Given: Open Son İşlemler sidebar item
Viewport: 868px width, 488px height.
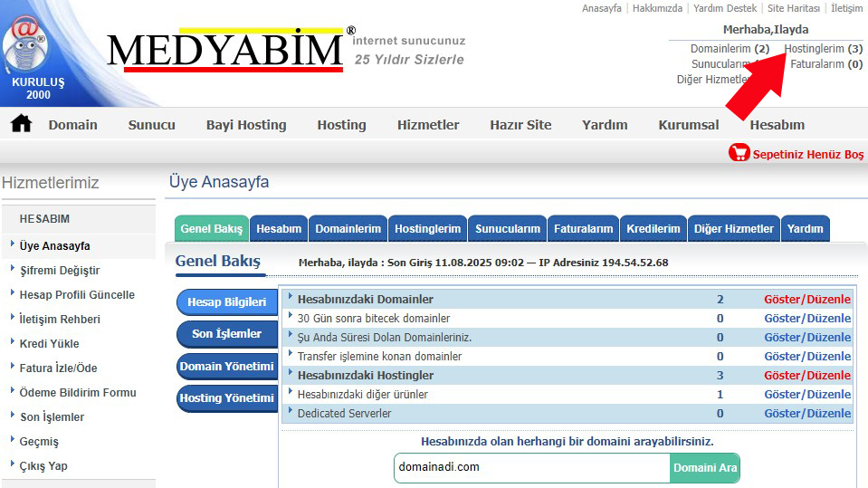Looking at the screenshot, I should point(52,417).
